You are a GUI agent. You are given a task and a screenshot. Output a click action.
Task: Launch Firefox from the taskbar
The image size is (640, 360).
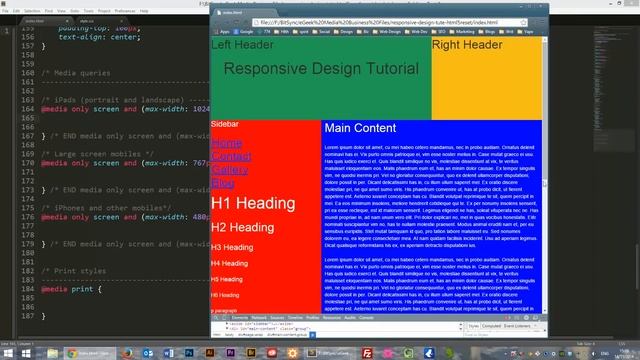[x=127, y=353]
